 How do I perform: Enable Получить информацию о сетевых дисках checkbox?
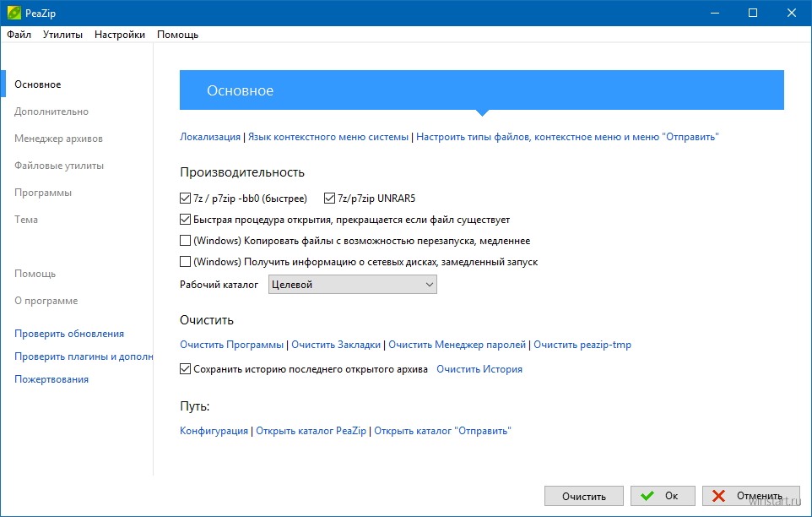tap(185, 262)
